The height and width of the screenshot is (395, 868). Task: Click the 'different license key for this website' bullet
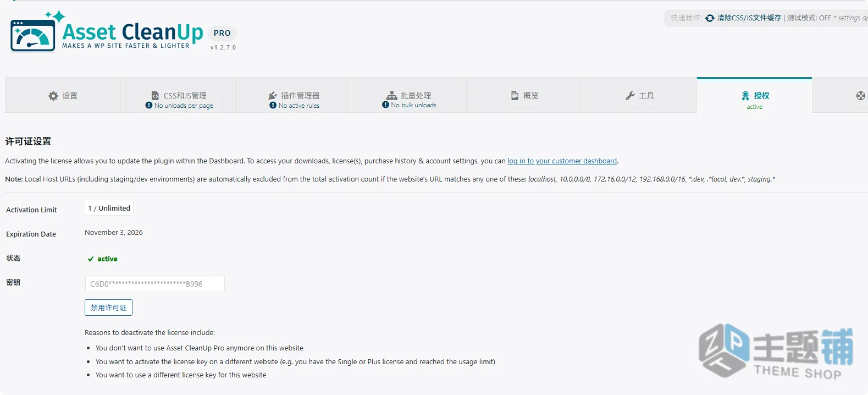pos(181,375)
